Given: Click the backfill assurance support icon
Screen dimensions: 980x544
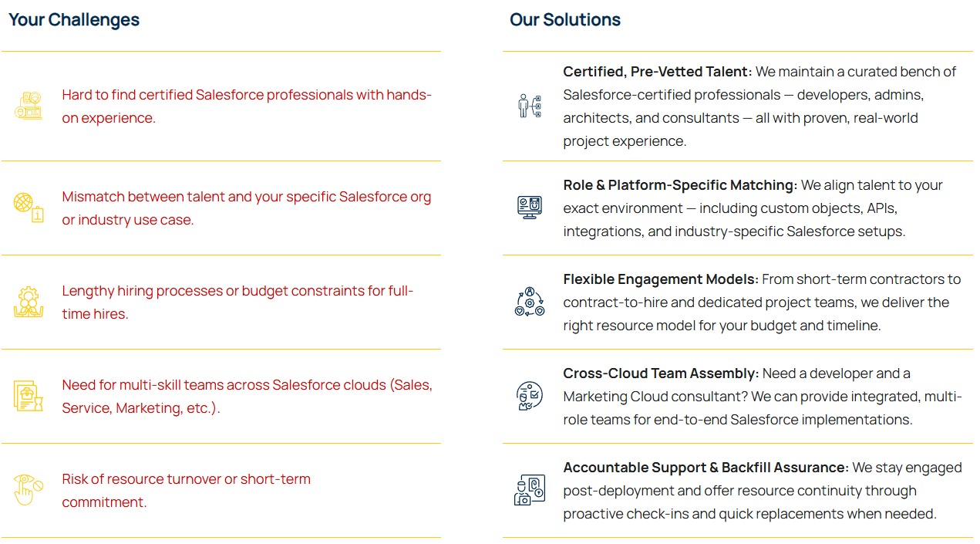Looking at the screenshot, I should (x=530, y=490).
